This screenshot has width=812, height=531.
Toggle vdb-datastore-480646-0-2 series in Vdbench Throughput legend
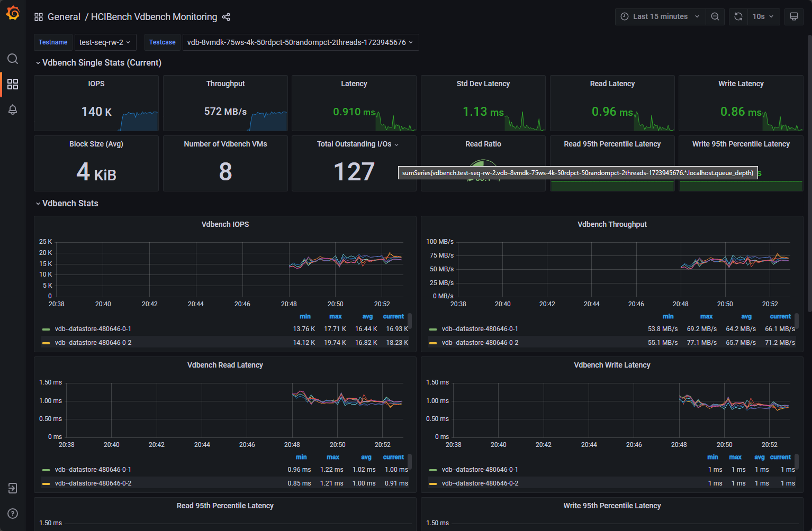480,343
